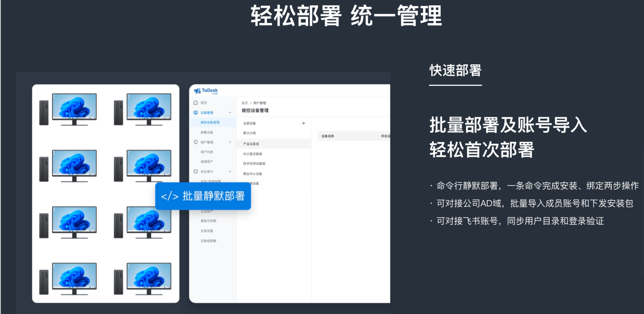This screenshot has height=314, width=644.
Task: Select 默认分组 group
Action: click(250, 133)
